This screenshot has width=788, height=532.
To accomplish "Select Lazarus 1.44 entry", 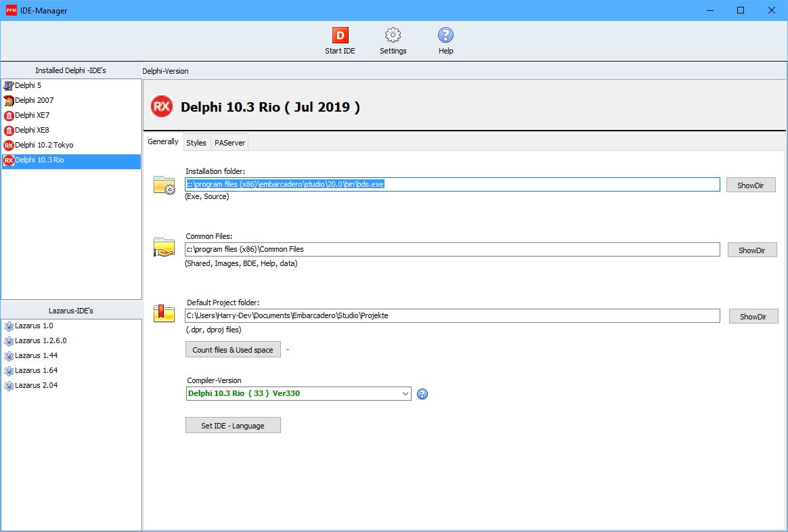I will pos(71,355).
